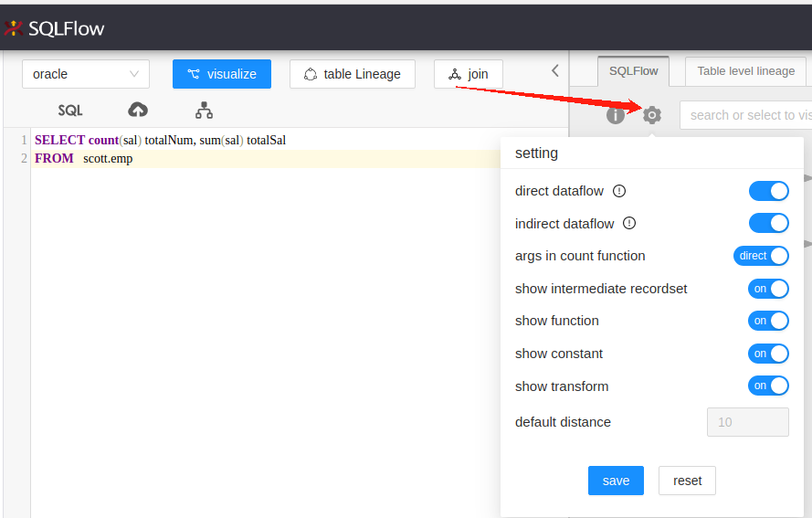Click the 'default distance' label
Viewport: 812px width, 518px height.
coord(563,422)
